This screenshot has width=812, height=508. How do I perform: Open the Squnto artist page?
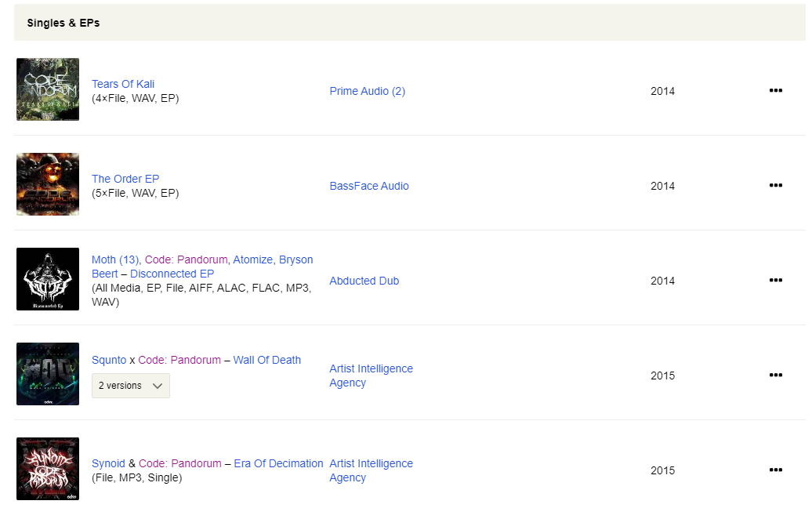point(109,360)
